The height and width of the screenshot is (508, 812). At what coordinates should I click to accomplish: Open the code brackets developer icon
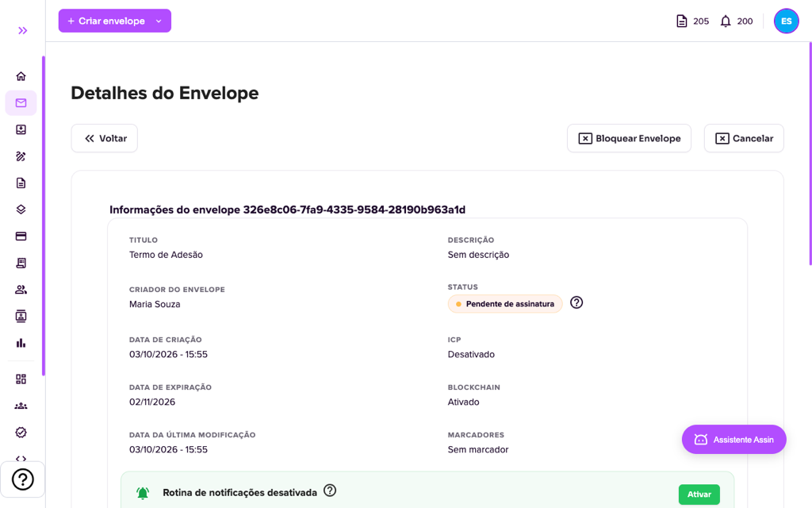coord(21,458)
